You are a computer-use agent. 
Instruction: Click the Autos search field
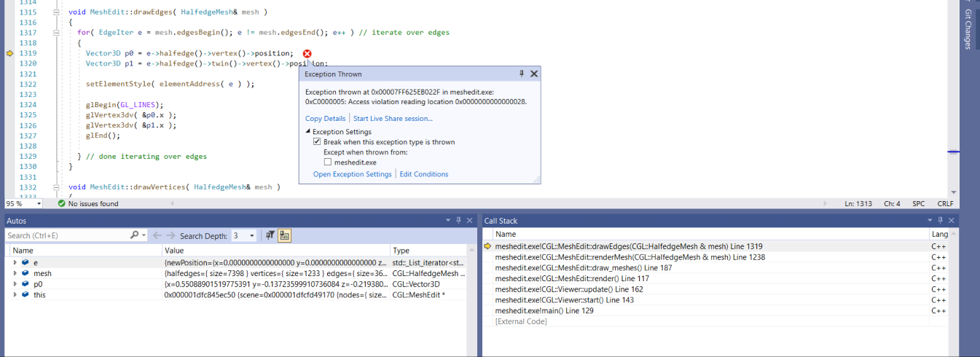point(67,235)
